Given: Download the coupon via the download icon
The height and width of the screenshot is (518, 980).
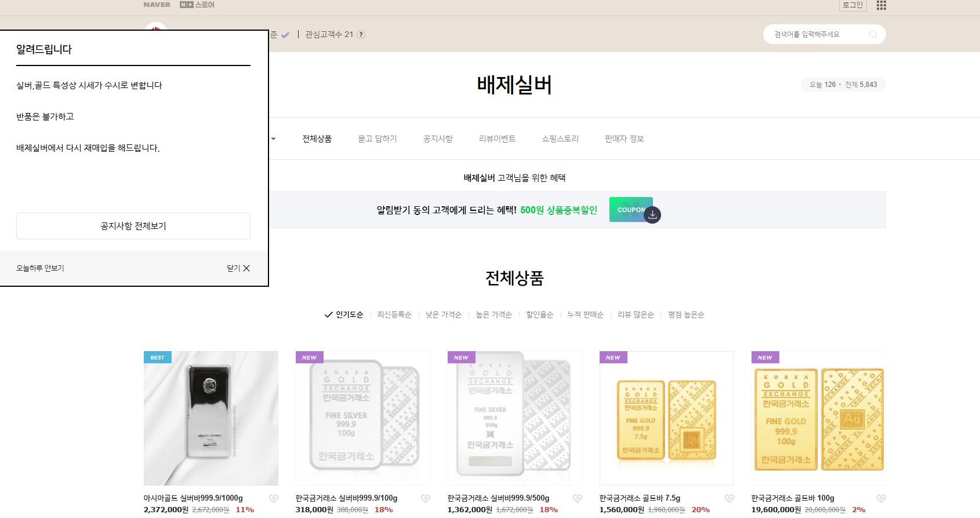Looking at the screenshot, I should (x=652, y=214).
